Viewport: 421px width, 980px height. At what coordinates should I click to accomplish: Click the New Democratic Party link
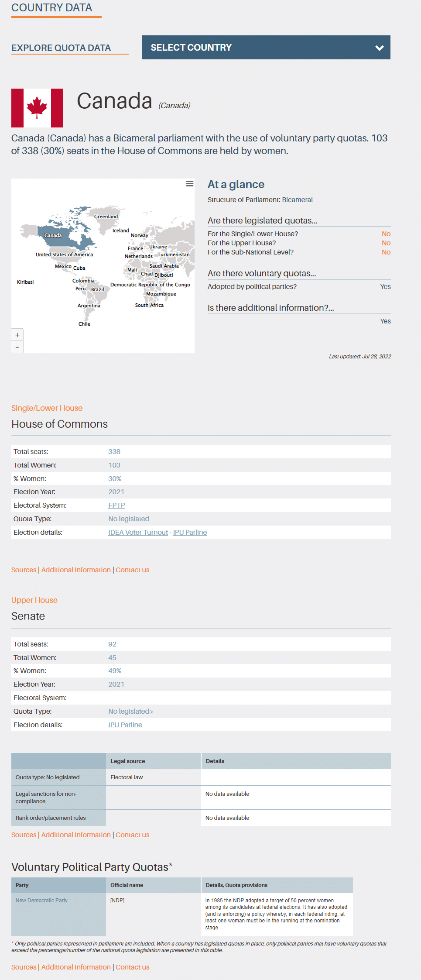41,900
